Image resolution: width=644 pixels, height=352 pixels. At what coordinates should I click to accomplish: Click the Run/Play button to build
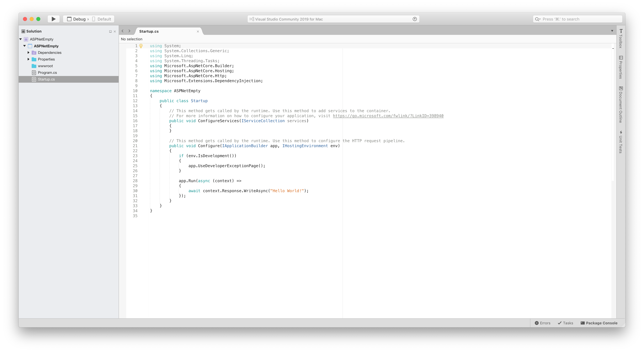[53, 19]
